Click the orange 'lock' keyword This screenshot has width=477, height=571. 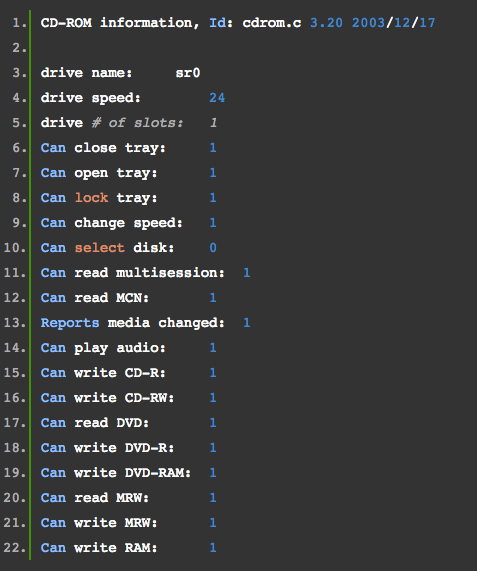tap(91, 198)
